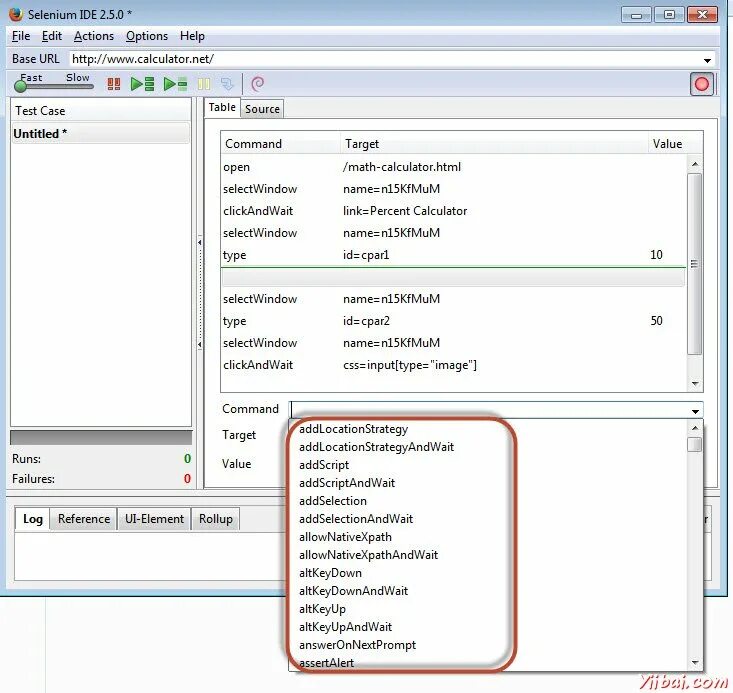Click the dropdown list scroll down arrow
Screen dimensions: 733x693
point(695,662)
